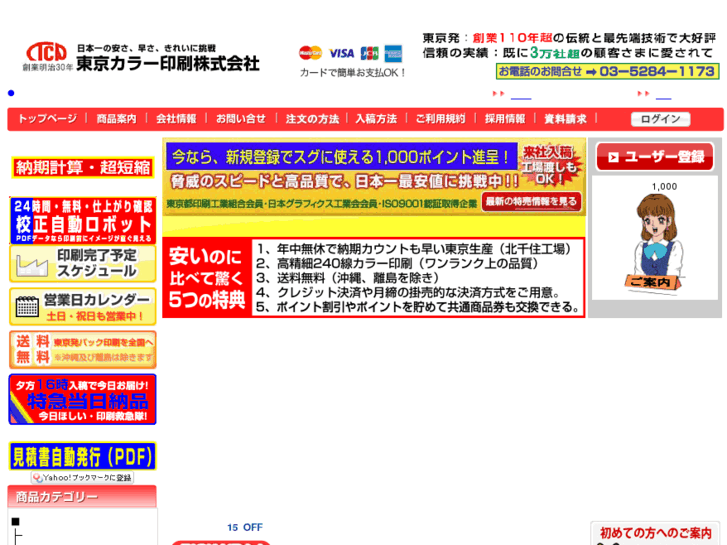
Task: Open 入稿方法 menu item
Action: (x=376, y=119)
